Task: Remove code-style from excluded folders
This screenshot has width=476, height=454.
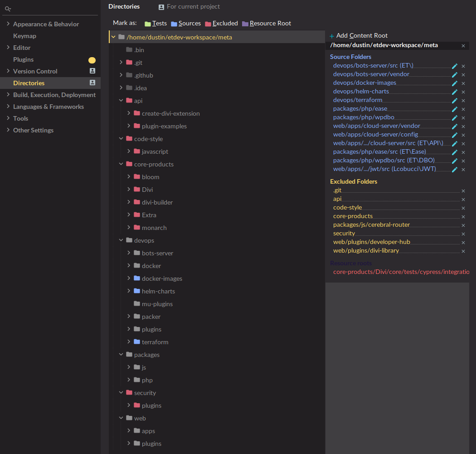Action: click(x=463, y=208)
